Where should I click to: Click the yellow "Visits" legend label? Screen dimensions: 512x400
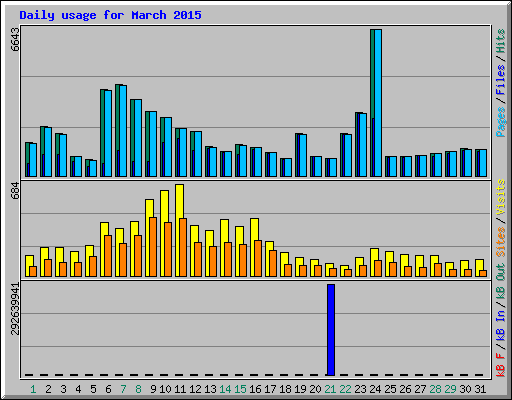(x=501, y=197)
